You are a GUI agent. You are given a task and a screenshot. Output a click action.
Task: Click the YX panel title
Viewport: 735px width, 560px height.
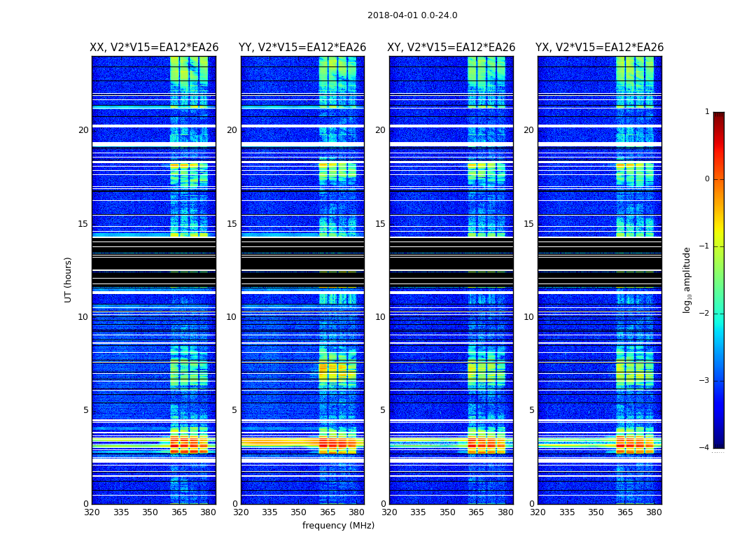click(x=600, y=48)
